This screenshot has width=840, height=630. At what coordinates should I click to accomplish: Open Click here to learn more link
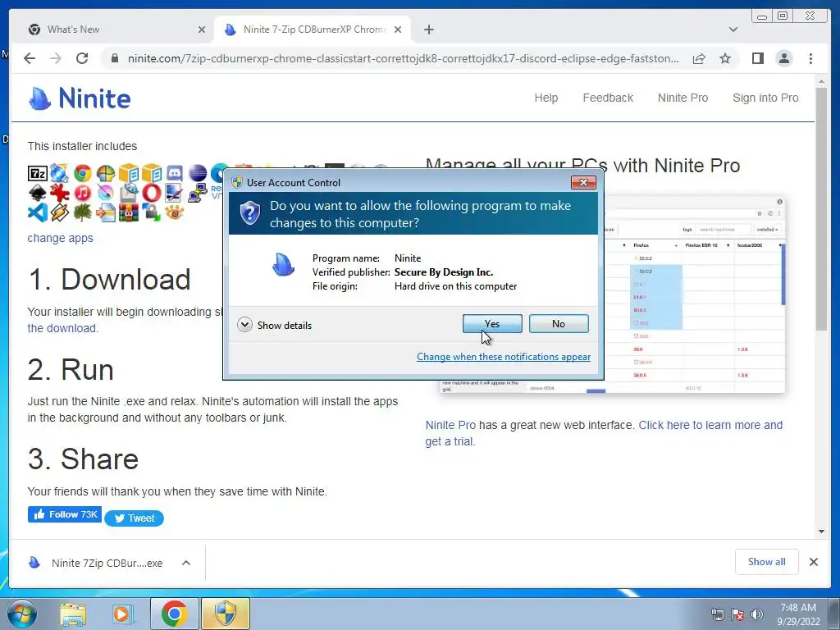click(x=604, y=433)
